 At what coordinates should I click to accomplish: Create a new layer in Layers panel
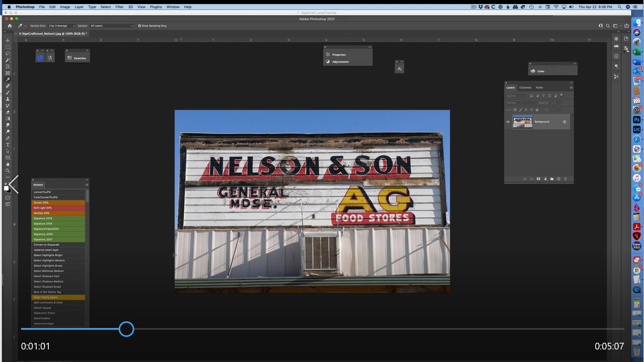pyautogui.click(x=558, y=178)
